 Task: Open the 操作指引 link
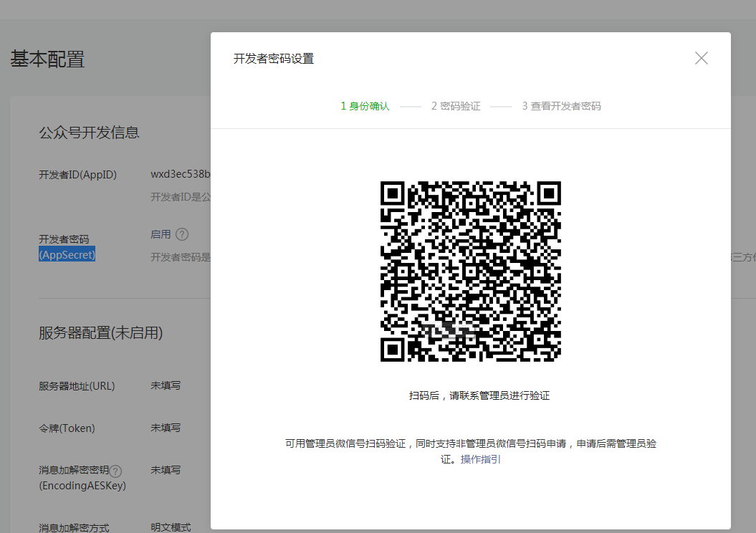tap(480, 459)
